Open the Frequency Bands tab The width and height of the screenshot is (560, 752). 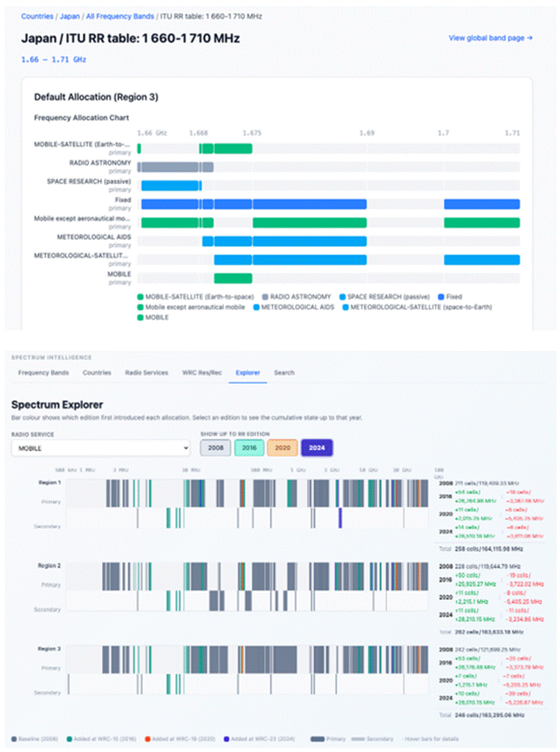44,372
